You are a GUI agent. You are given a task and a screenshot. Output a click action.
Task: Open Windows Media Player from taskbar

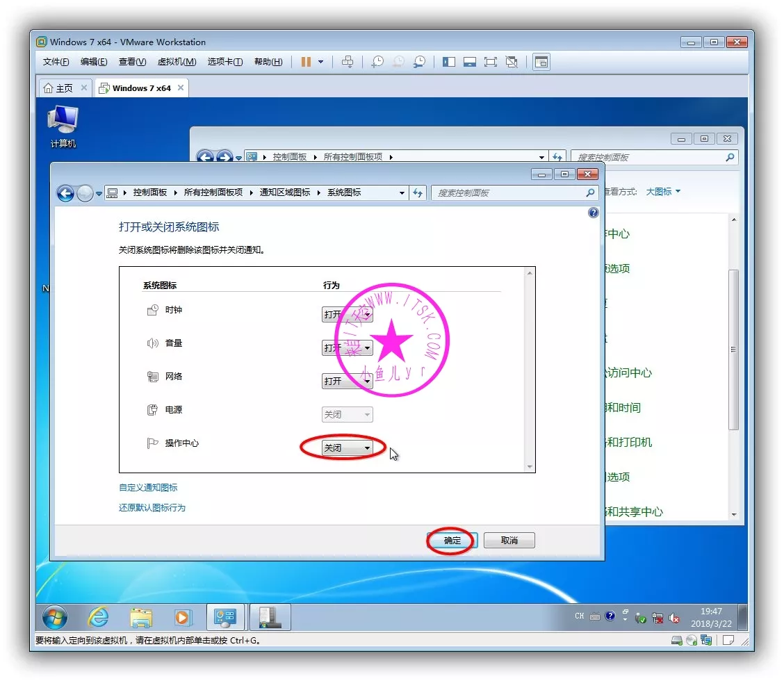tap(182, 616)
